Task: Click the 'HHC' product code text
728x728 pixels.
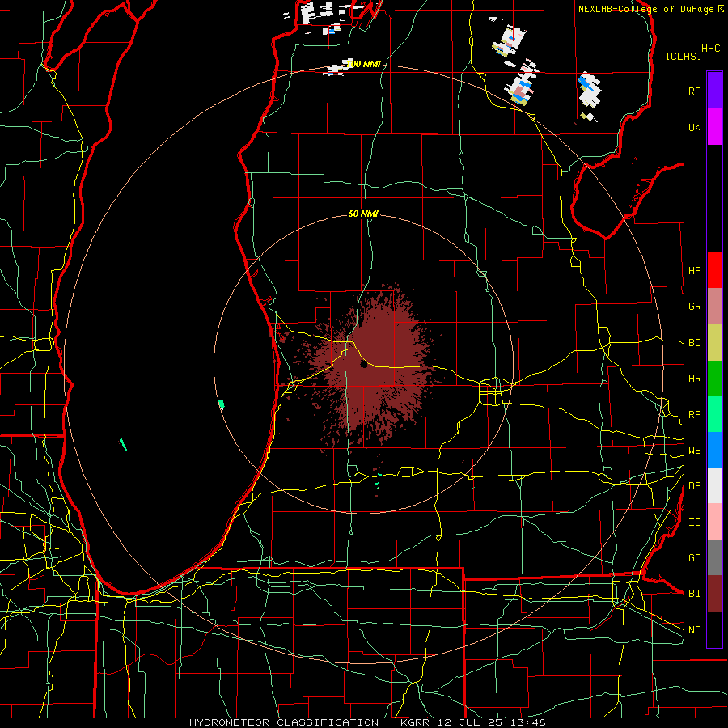Action: 711,49
